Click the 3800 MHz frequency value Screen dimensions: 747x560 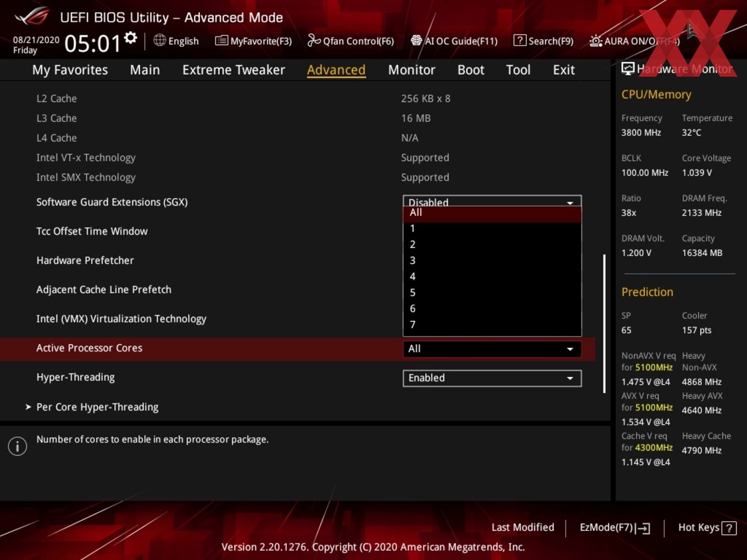pos(641,132)
